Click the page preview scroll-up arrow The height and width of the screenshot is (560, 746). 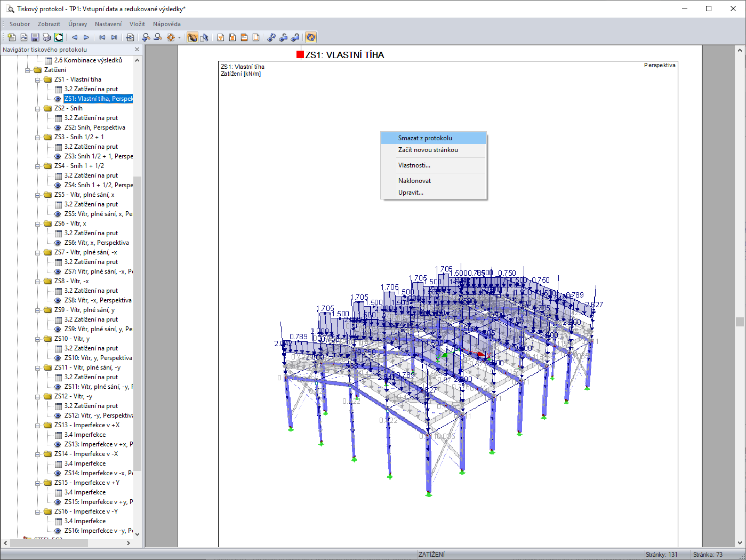[x=740, y=50]
